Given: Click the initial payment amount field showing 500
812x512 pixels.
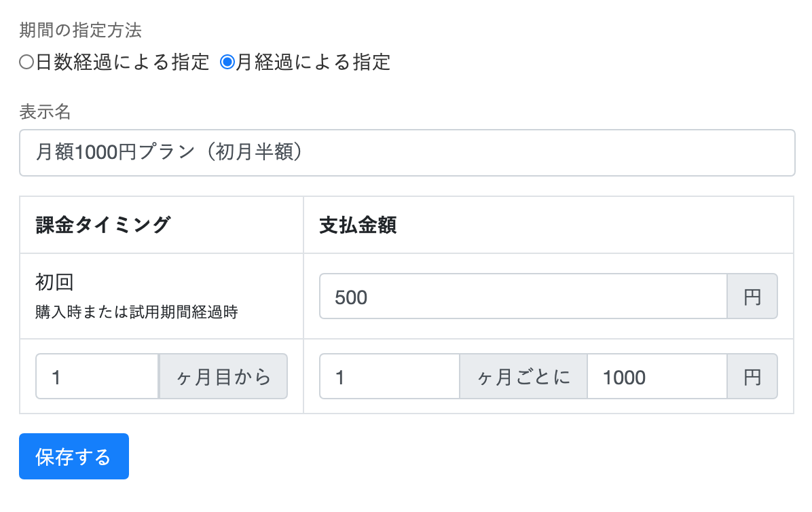Looking at the screenshot, I should point(523,297).
